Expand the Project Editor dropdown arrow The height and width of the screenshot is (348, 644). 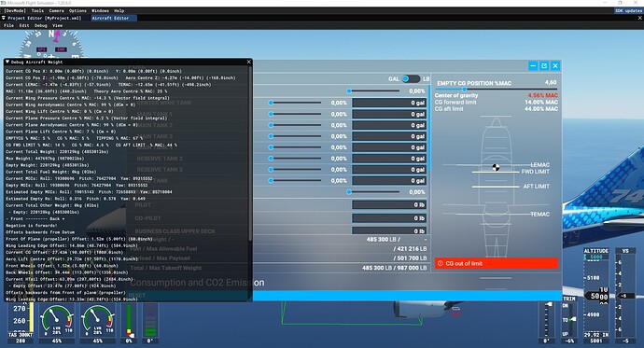(4, 18)
